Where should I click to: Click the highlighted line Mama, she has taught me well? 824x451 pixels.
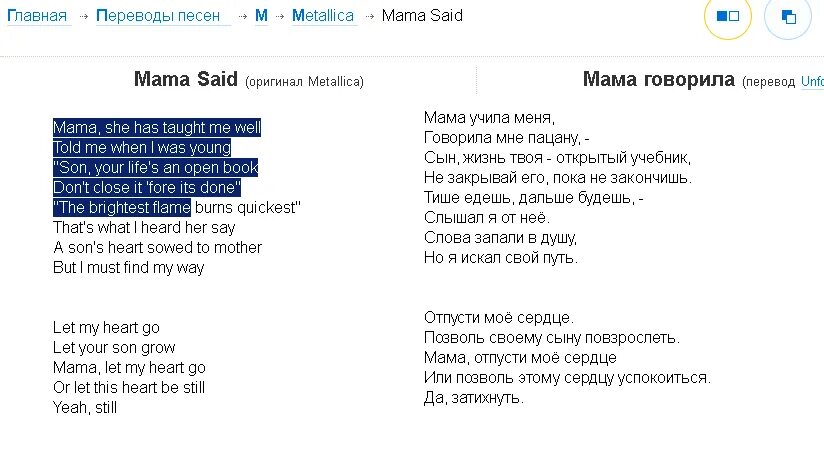pos(157,128)
